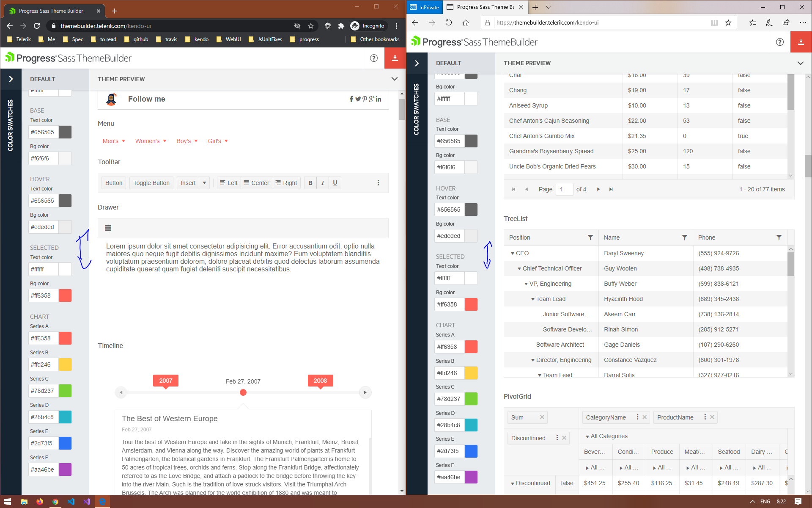Open the help question mark icon in Edge

(x=779, y=42)
